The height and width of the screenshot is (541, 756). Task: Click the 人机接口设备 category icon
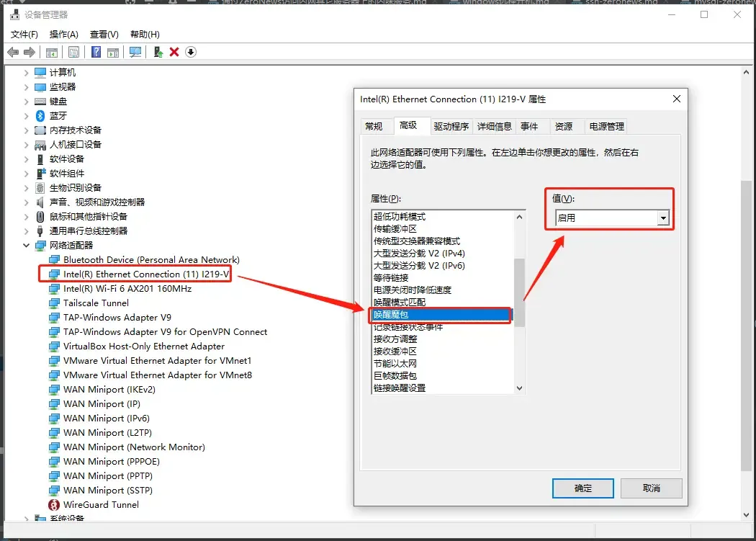pyautogui.click(x=40, y=145)
